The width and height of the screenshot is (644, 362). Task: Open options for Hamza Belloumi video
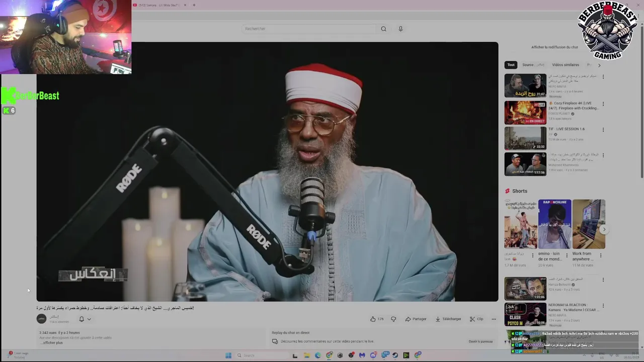pyautogui.click(x=603, y=280)
